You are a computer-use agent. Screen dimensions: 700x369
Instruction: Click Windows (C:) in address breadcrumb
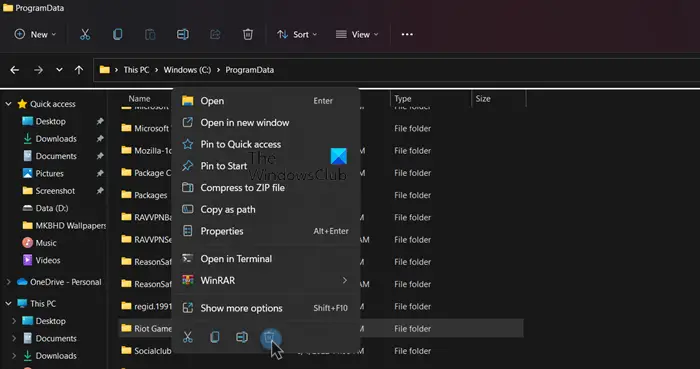(187, 70)
